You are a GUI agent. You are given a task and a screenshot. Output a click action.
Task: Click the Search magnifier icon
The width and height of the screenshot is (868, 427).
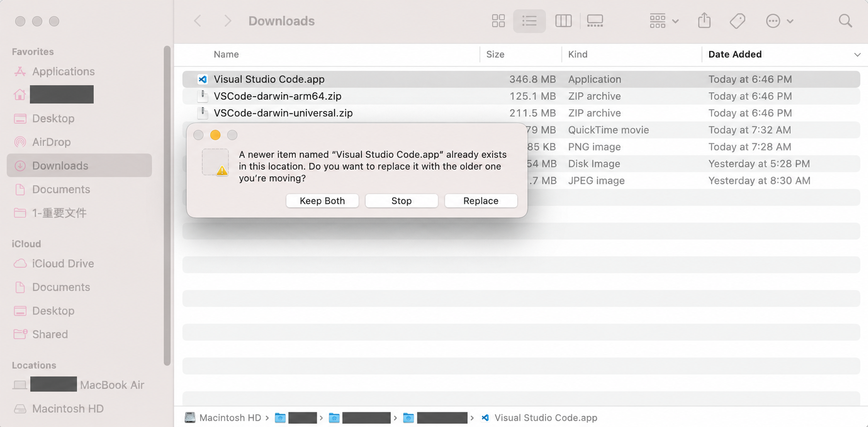845,21
